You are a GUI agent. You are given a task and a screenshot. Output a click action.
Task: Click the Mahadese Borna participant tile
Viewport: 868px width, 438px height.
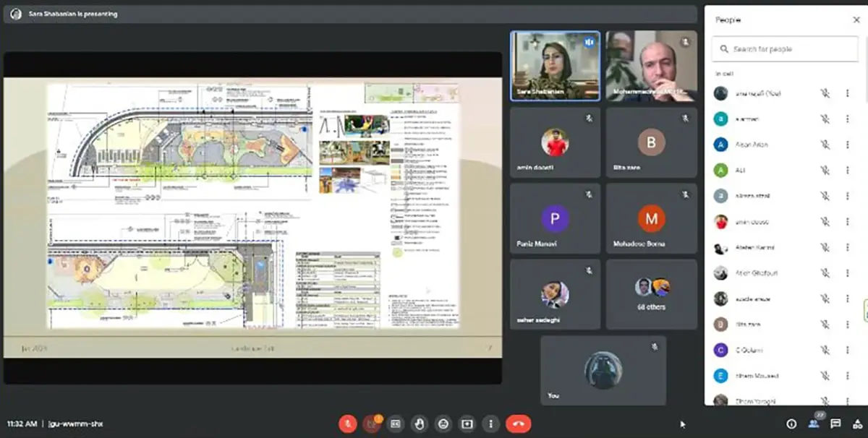652,218
